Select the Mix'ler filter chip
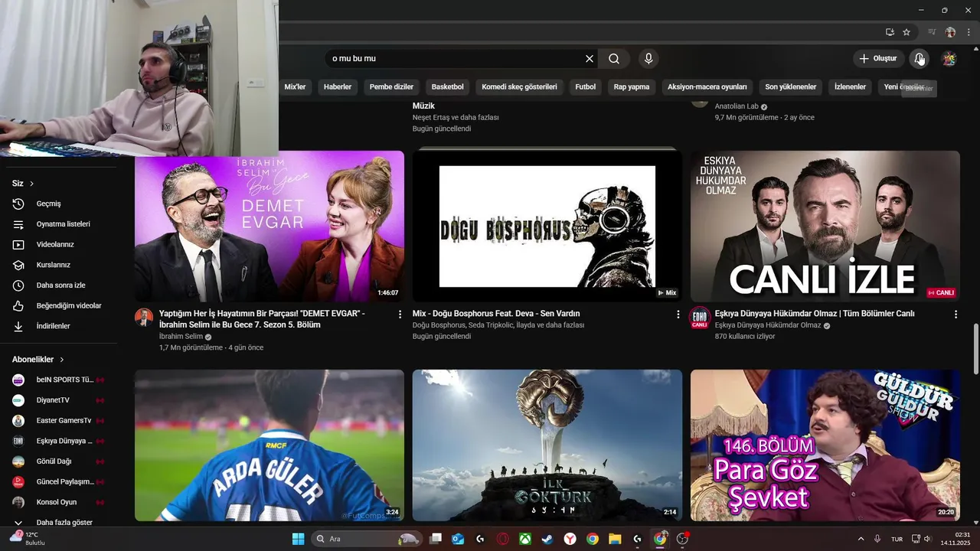Image resolution: width=980 pixels, height=551 pixels. pyautogui.click(x=295, y=86)
